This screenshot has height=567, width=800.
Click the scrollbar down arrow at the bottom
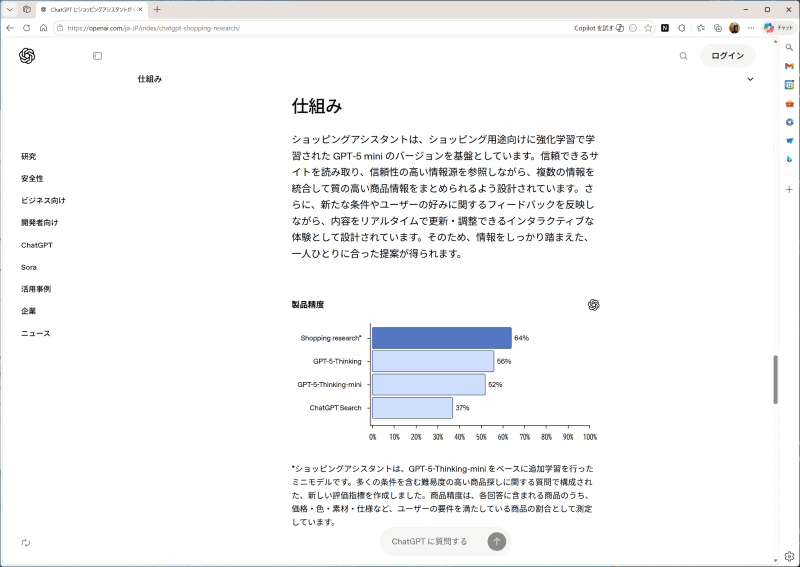tap(776, 560)
